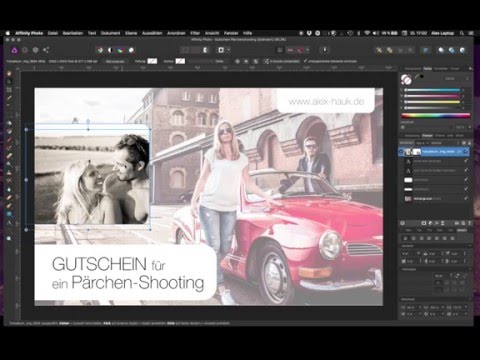480x360 pixels.
Task: Select the Flood Fill tool
Action: (x=9, y=123)
